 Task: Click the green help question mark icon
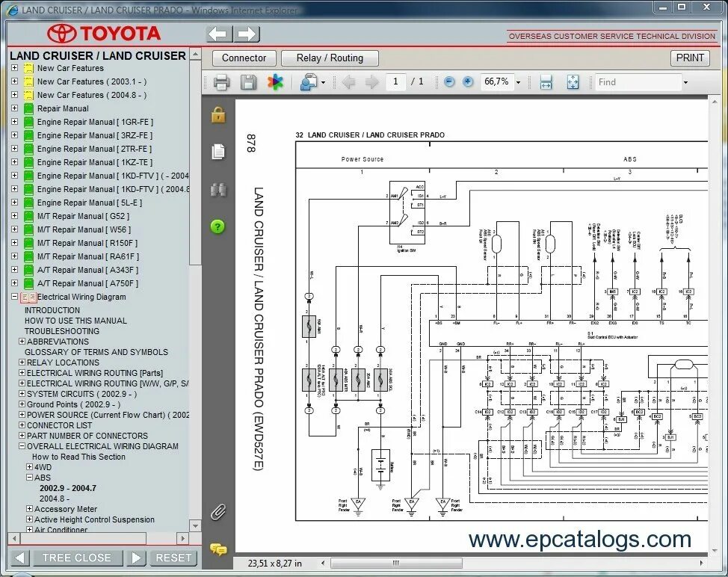click(x=218, y=226)
